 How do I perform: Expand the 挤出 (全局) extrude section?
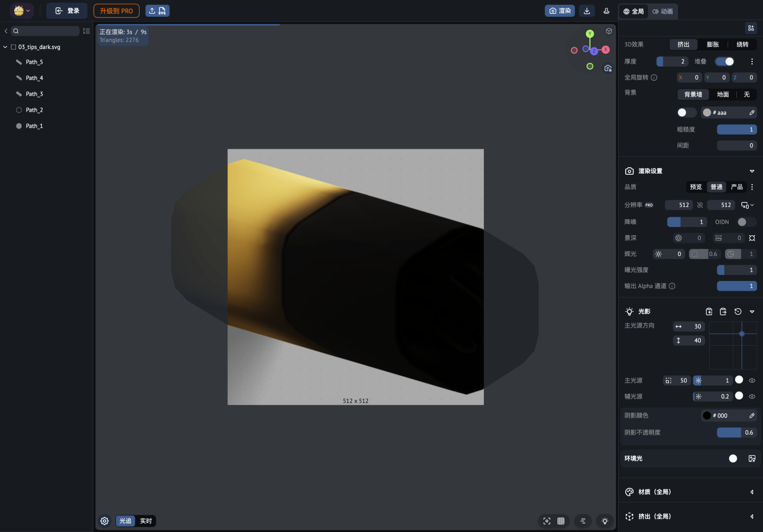pyautogui.click(x=752, y=517)
